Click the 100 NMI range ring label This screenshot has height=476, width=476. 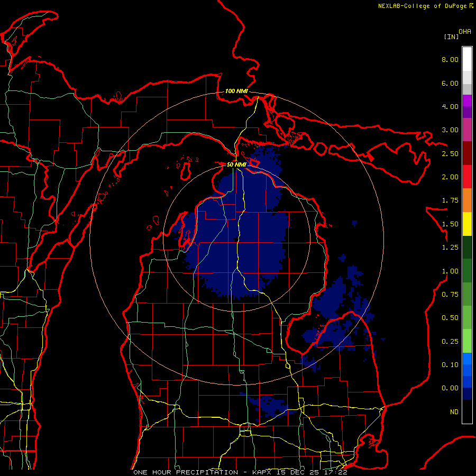coord(236,91)
